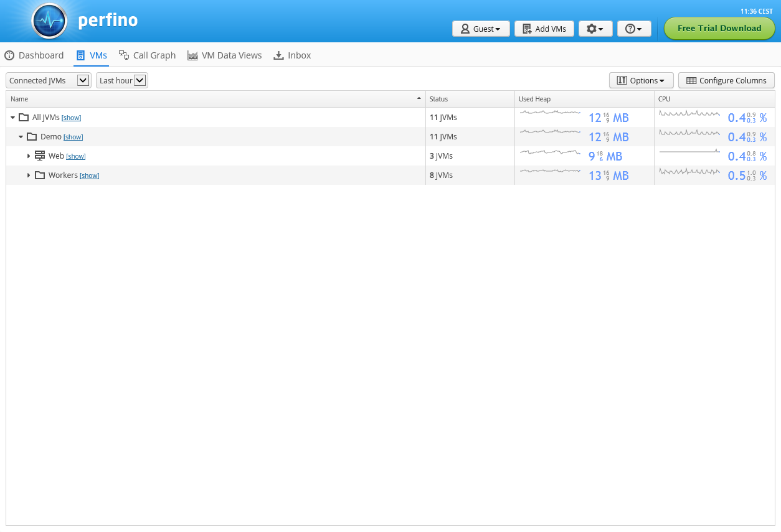781x532 pixels.
Task: Click the Demo folder icon
Action: pyautogui.click(x=32, y=136)
